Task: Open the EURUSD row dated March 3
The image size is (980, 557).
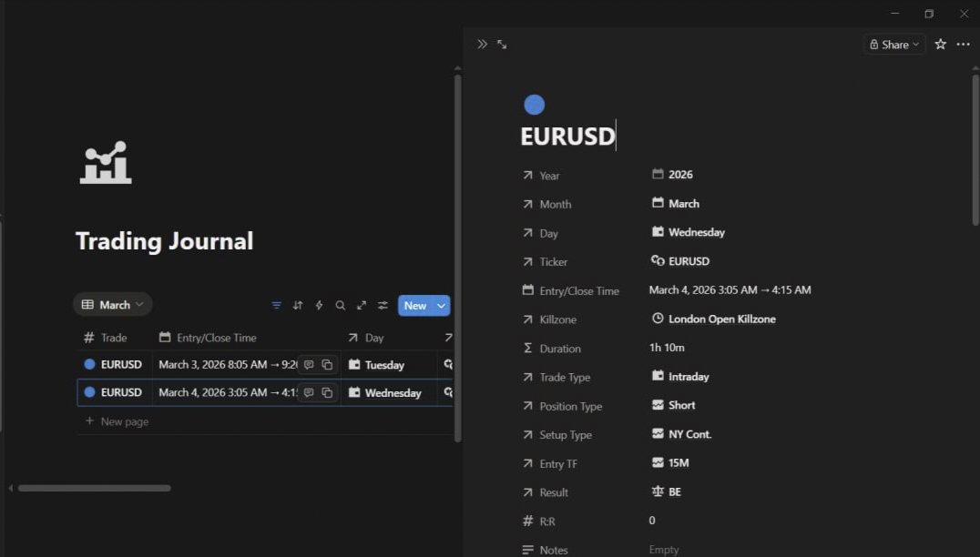Action: 121,364
